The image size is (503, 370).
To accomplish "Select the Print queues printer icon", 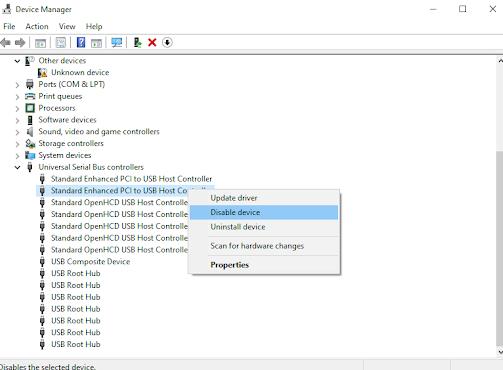I will (30, 96).
